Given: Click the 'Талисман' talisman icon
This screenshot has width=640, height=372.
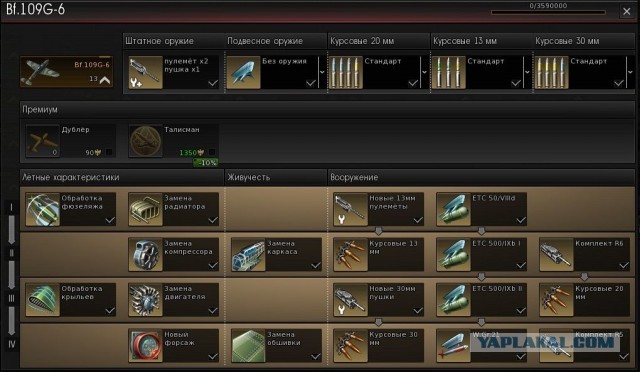Looking at the screenshot, I should click(146, 141).
